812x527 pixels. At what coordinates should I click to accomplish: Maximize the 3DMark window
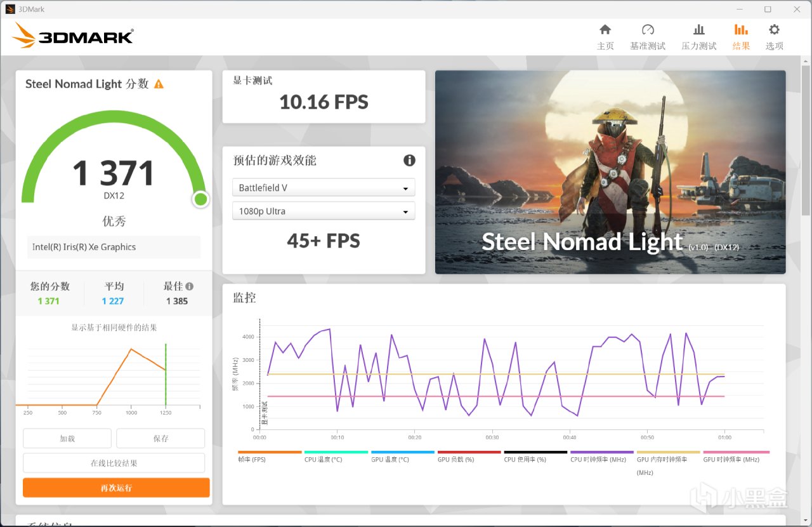[x=768, y=10]
